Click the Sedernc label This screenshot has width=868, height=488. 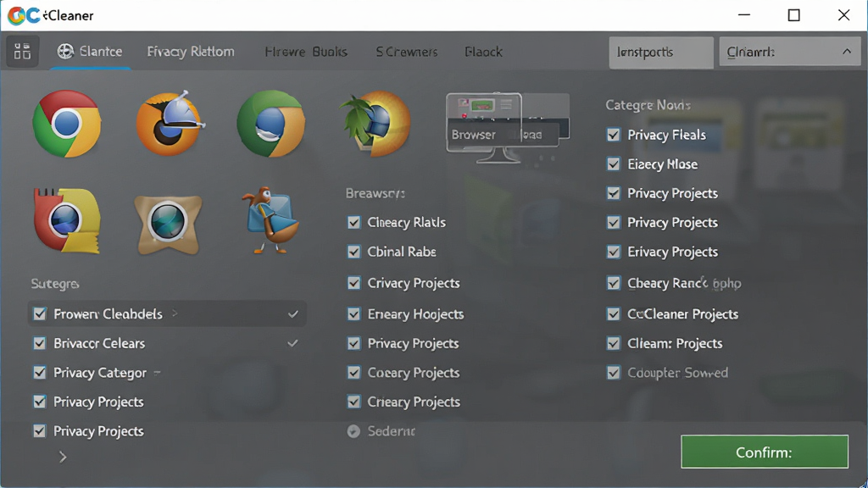tap(392, 431)
